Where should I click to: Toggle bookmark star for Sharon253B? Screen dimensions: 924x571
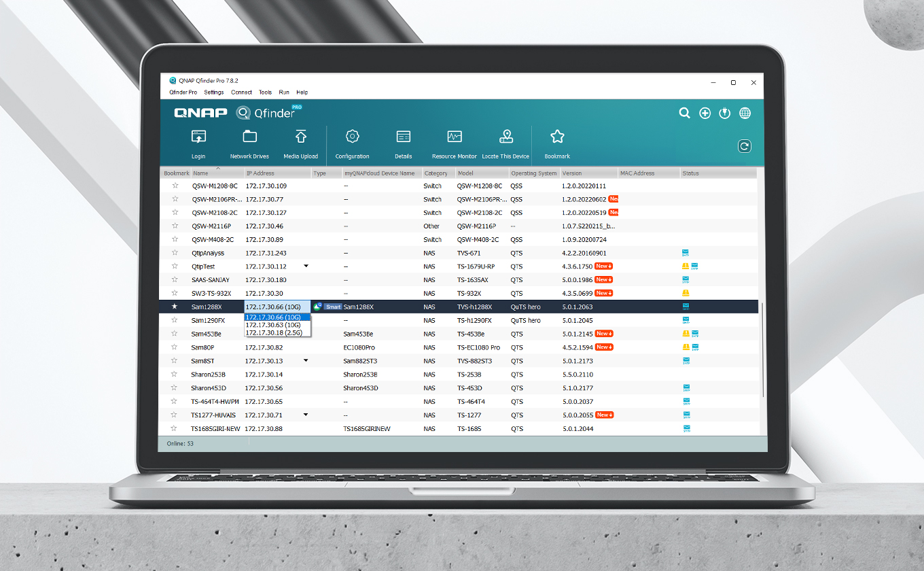click(175, 375)
